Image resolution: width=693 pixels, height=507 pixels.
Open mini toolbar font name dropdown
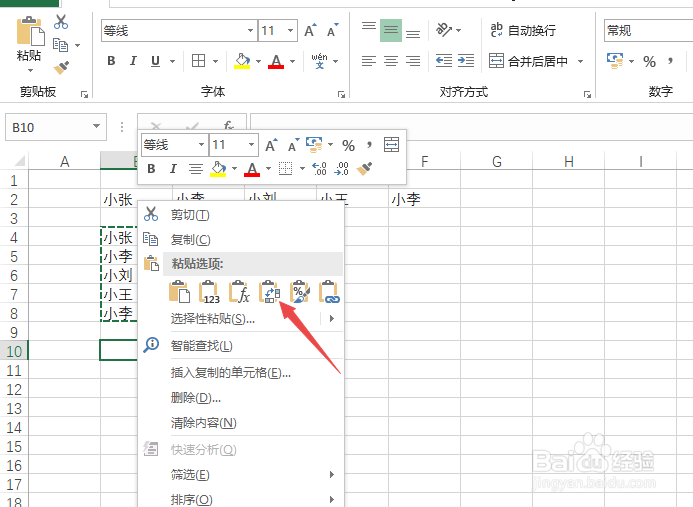(201, 145)
